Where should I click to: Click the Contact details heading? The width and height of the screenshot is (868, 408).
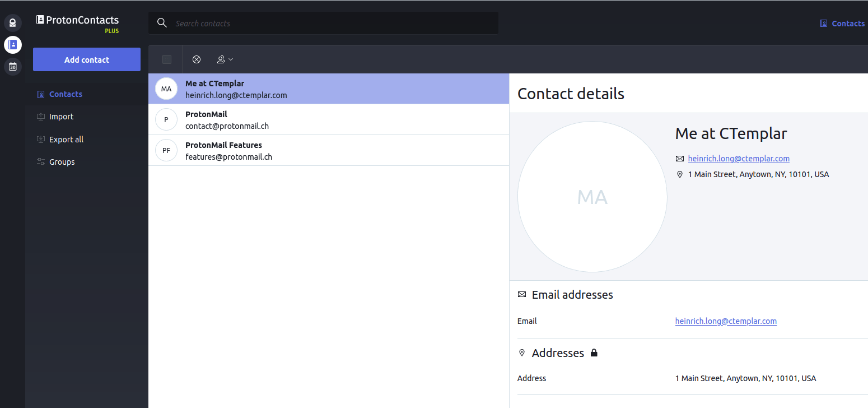(x=571, y=93)
